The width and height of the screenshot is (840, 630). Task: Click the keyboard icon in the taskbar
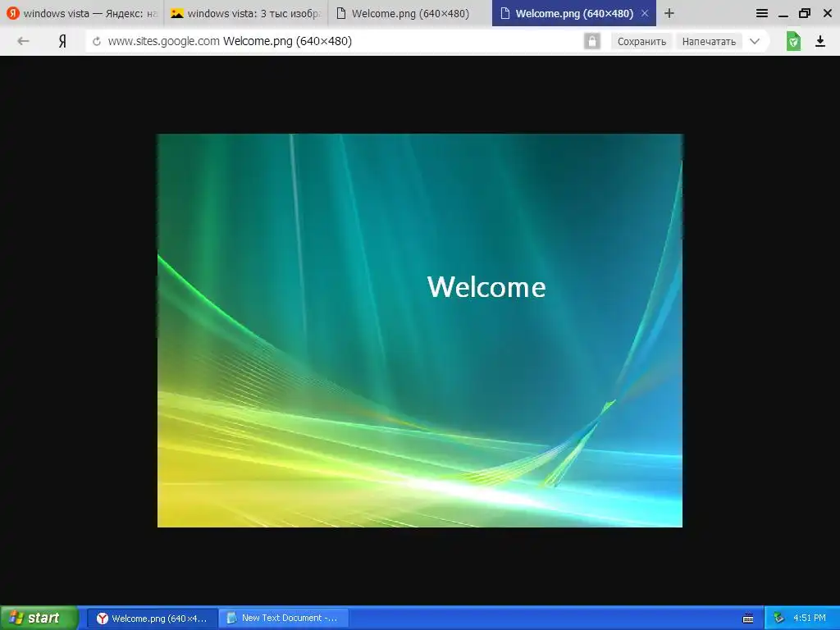[x=748, y=619]
